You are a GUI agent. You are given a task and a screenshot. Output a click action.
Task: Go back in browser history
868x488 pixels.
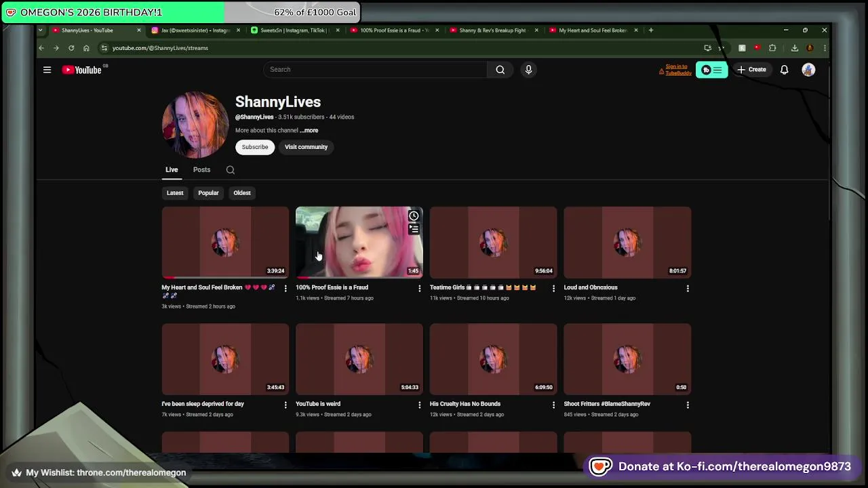(x=41, y=48)
